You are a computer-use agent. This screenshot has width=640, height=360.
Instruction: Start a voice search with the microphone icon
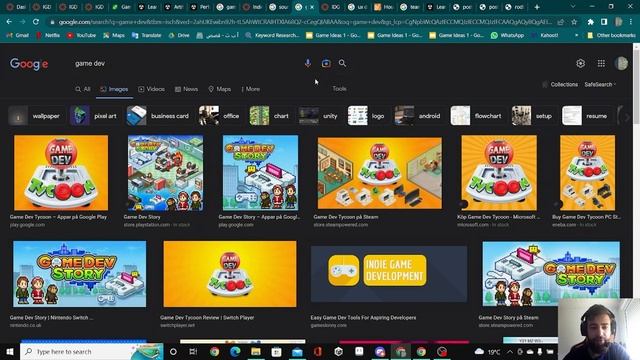click(x=308, y=63)
